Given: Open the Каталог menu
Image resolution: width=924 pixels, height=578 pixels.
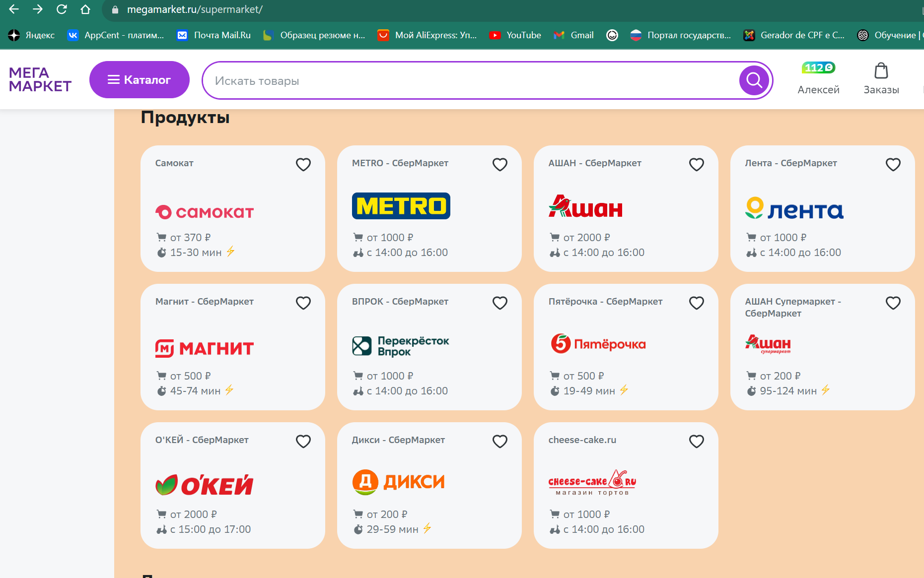Looking at the screenshot, I should click(140, 79).
